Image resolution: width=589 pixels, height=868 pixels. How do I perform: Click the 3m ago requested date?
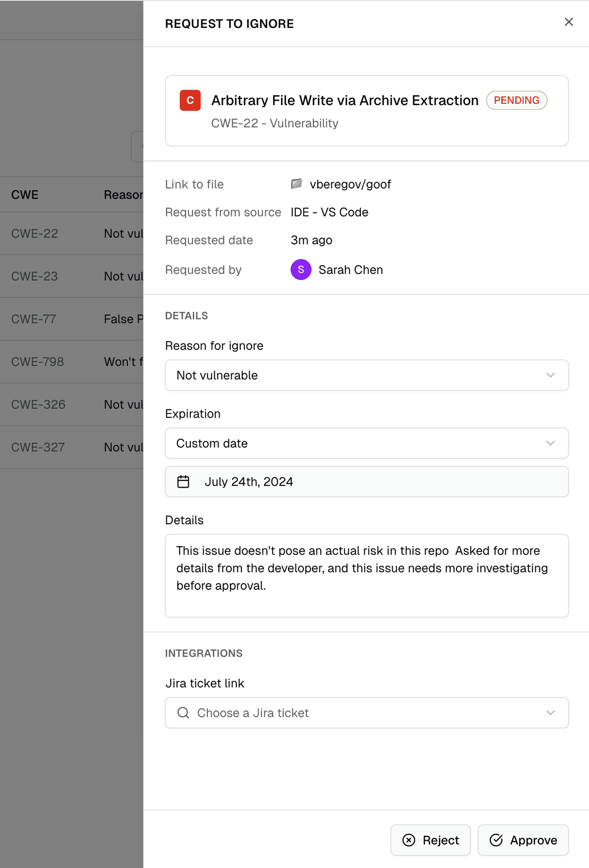312,240
